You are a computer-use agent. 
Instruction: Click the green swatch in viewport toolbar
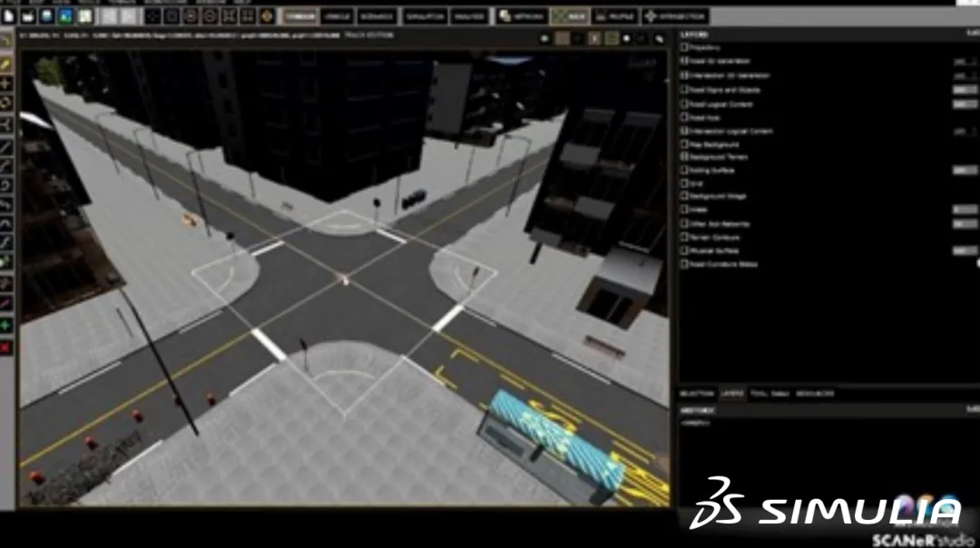612,38
